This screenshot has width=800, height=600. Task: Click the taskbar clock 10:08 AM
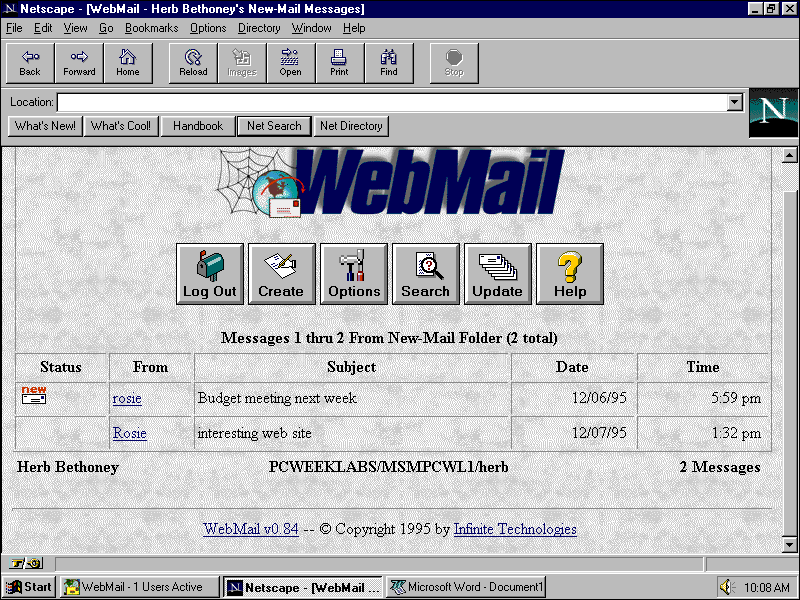coord(766,588)
